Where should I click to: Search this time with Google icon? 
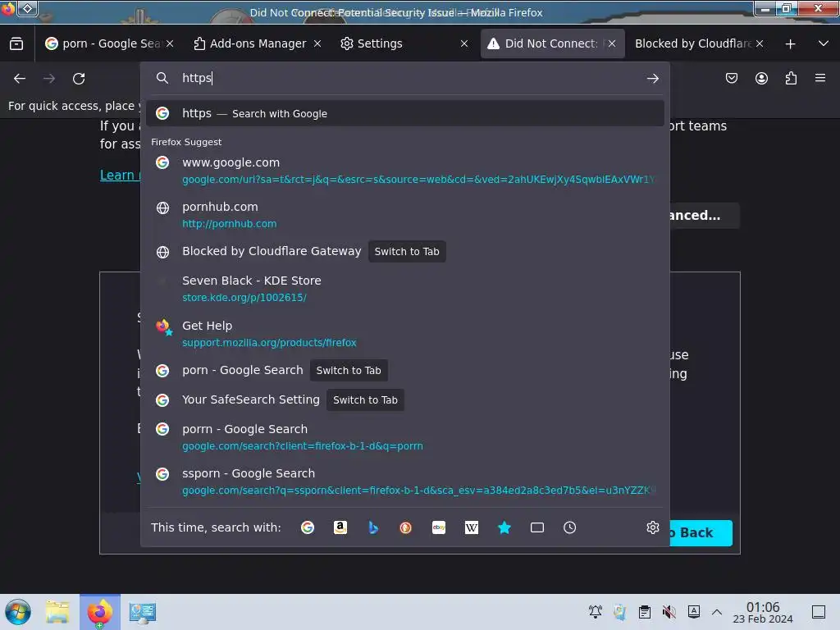pyautogui.click(x=308, y=527)
